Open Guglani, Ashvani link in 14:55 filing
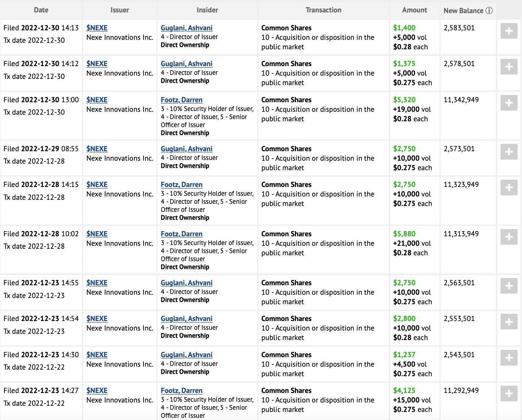 click(187, 283)
